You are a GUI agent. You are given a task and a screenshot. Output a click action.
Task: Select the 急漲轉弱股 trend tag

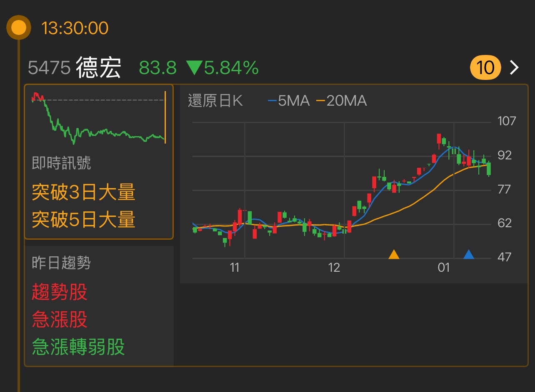78,347
